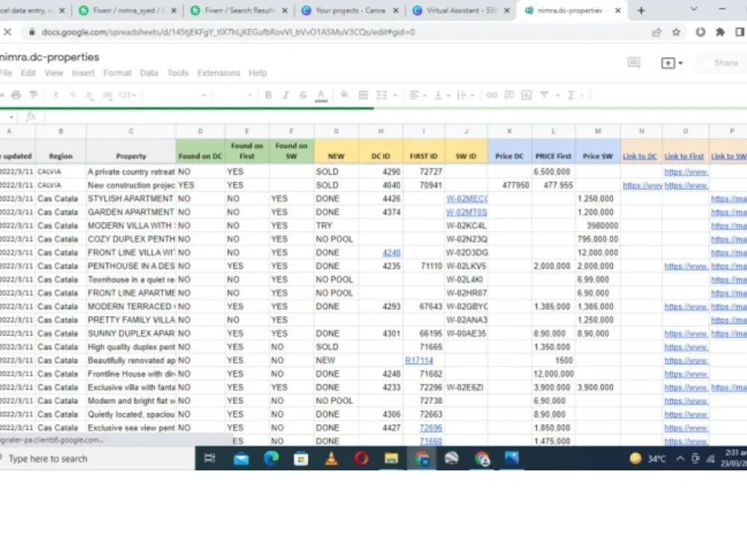The width and height of the screenshot is (747, 560).
Task: Open the number format 123 dropdown
Action: click(x=127, y=95)
